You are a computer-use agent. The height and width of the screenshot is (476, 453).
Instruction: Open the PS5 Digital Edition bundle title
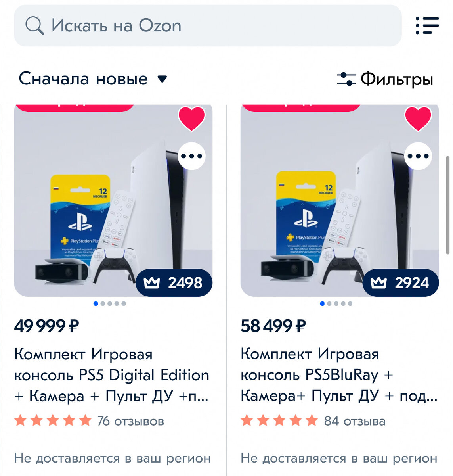tap(112, 375)
